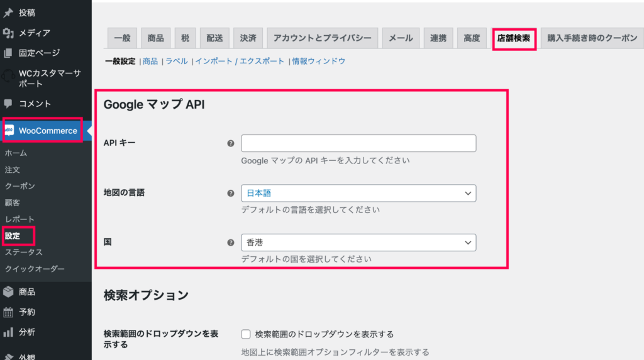
Task: Click the media icon beside メディア
Action: (8, 33)
